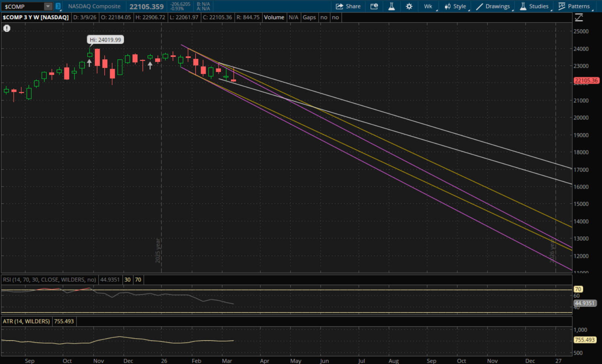Expand the $COMP symbol dropdown arrow
This screenshot has height=364, width=602.
48,6
